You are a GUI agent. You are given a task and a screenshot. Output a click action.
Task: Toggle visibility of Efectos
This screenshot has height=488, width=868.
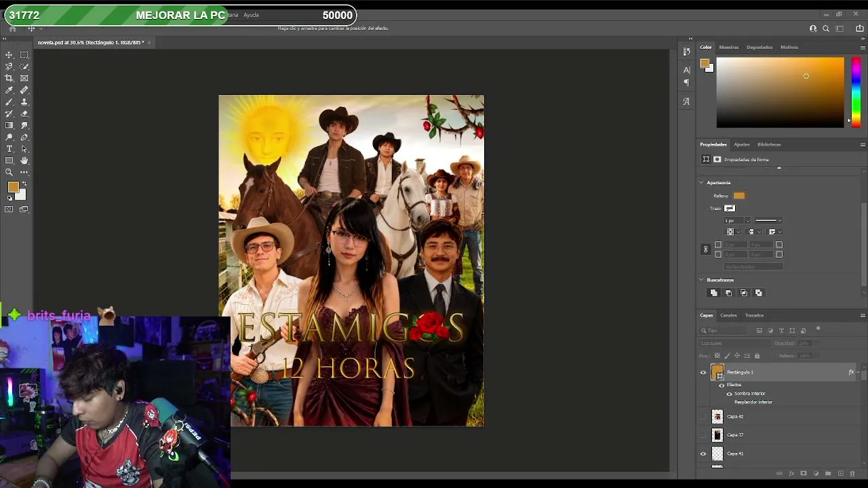pyautogui.click(x=722, y=385)
